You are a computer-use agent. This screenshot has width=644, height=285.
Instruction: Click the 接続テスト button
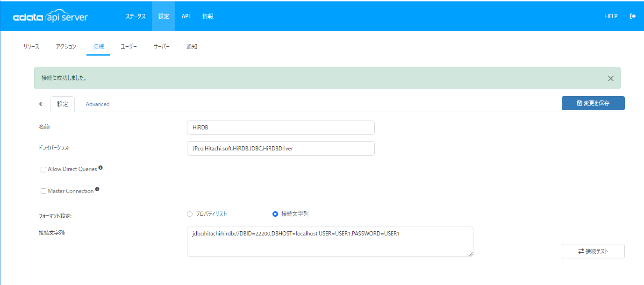pos(593,251)
